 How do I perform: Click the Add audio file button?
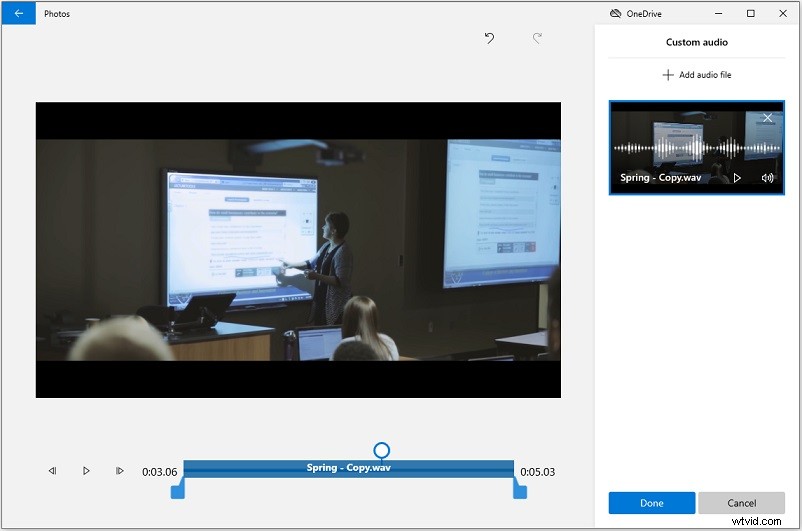[x=696, y=75]
